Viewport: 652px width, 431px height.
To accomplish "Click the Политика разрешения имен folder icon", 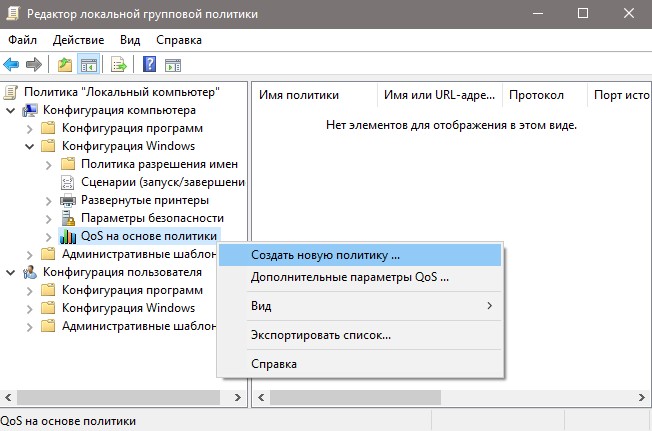I will 68,164.
